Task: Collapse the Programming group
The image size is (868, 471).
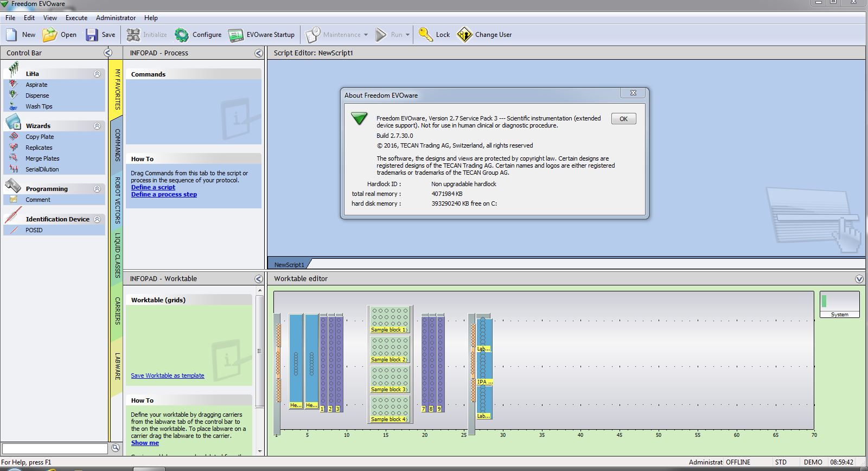Action: coord(97,189)
